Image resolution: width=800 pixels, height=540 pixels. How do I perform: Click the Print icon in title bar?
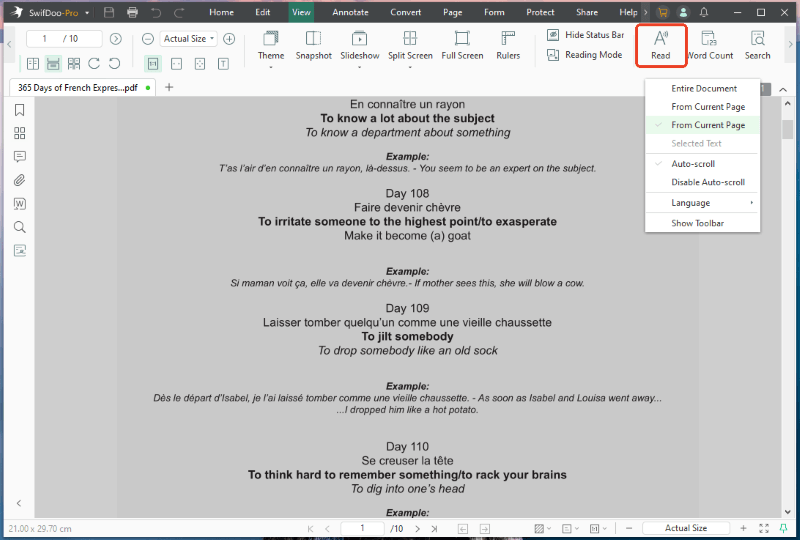(133, 12)
